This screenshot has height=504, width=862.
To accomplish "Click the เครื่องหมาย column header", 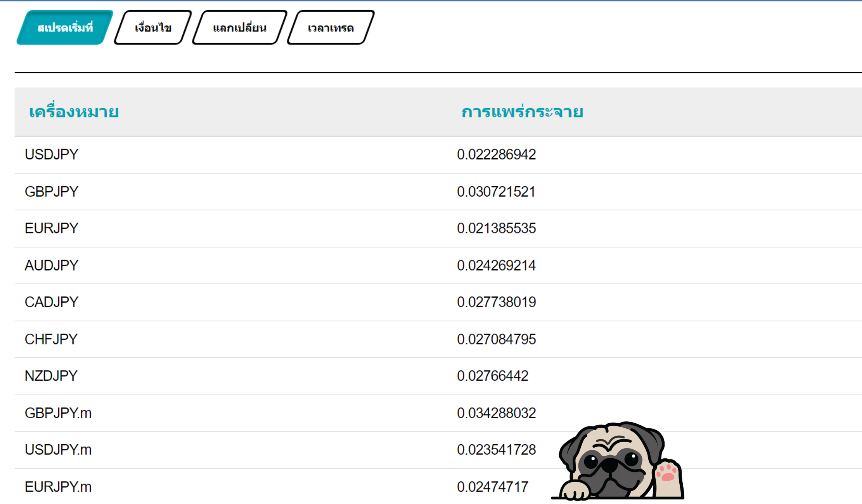I will click(74, 112).
